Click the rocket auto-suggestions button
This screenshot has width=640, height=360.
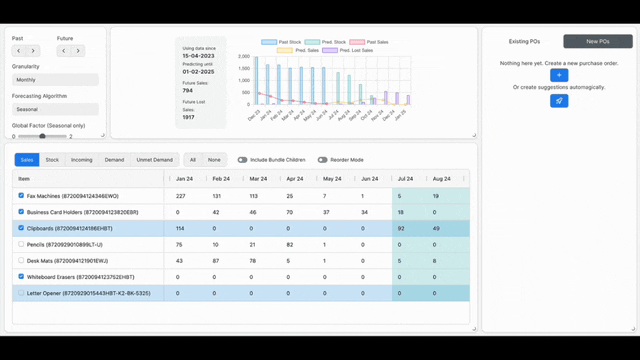[559, 101]
